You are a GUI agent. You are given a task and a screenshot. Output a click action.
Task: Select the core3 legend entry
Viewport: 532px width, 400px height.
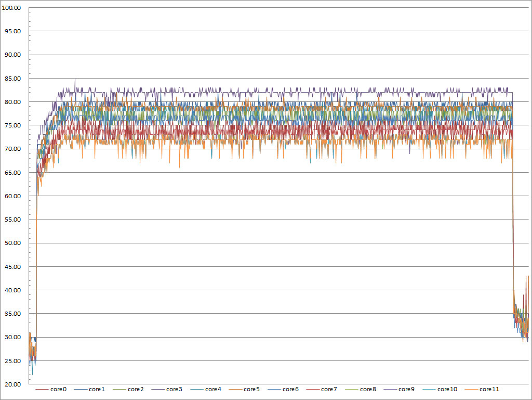point(167,389)
